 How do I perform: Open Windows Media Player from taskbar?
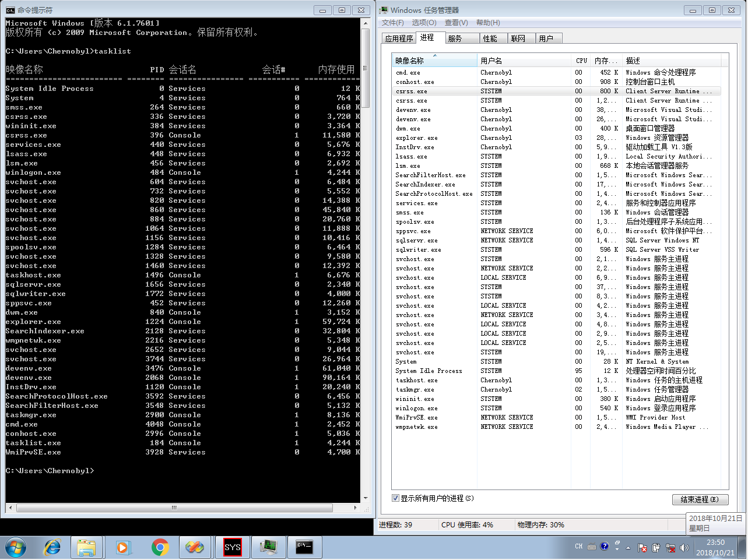click(x=122, y=548)
